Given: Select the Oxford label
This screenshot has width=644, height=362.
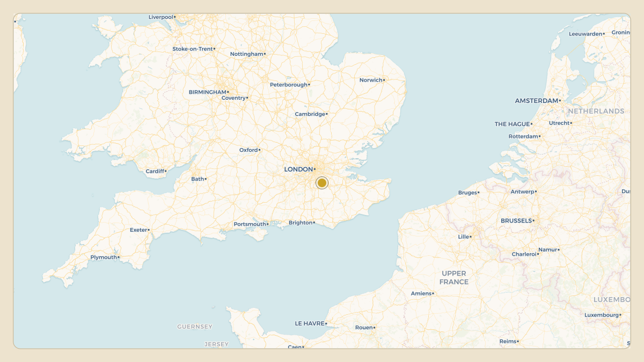Looking at the screenshot, I should tap(248, 150).
